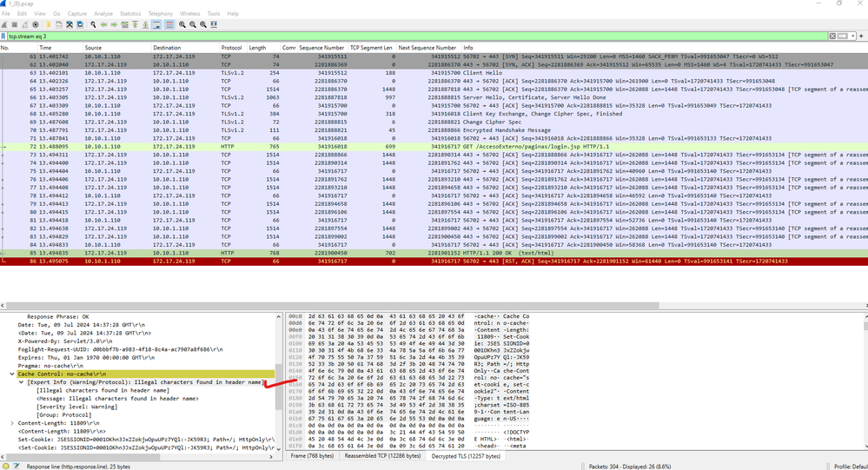Sort packets by Protocol column header

231,48
